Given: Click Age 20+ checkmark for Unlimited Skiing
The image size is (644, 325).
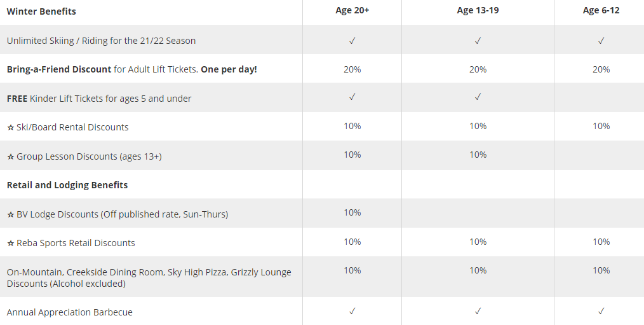Looking at the screenshot, I should click(352, 41).
